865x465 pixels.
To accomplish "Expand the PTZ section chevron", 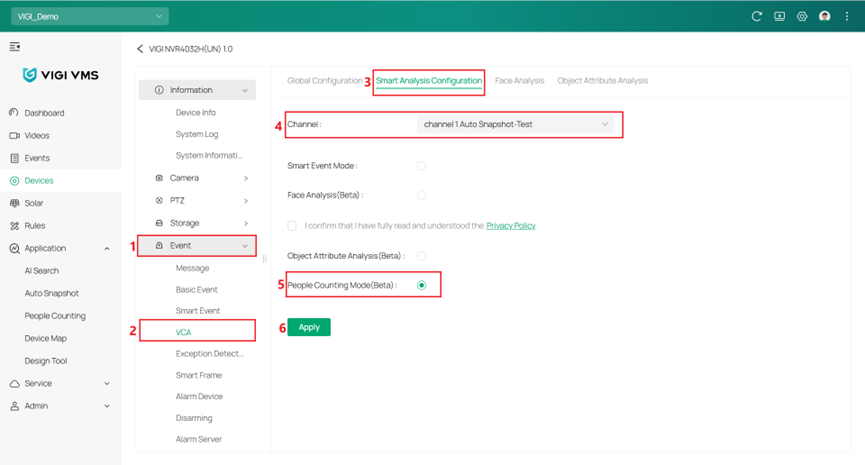I will tap(246, 201).
